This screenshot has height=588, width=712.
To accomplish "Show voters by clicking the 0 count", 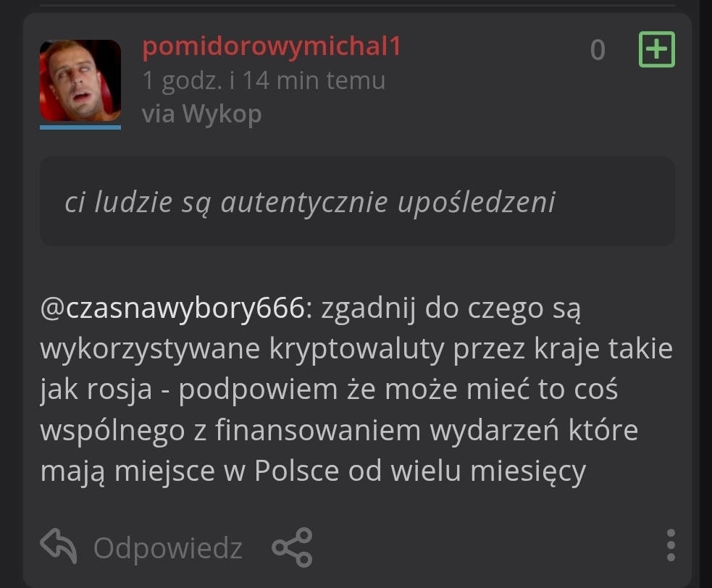I will tap(598, 50).
